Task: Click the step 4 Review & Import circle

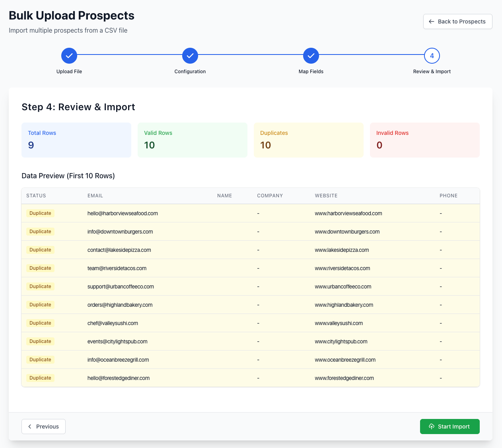Action: click(x=432, y=56)
